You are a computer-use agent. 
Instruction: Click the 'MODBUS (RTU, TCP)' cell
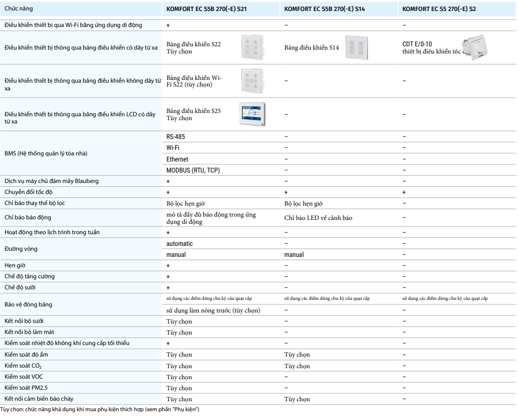(193, 170)
